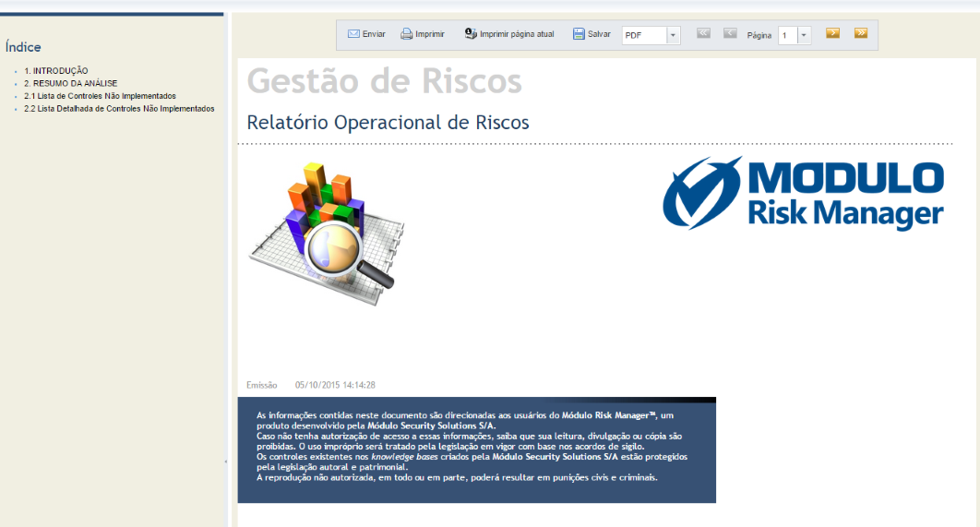Open 2.2 Lista Detalhada de Controles Não Implementados
This screenshot has width=980, height=527.
click(x=119, y=109)
